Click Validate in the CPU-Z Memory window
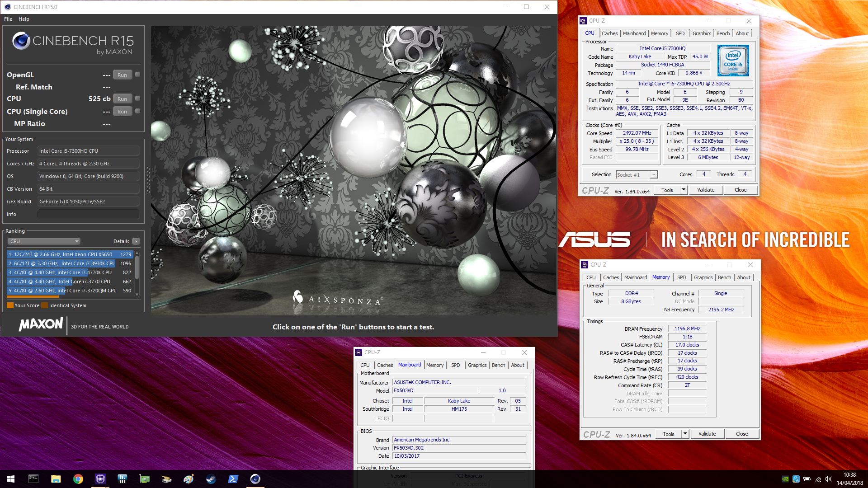This screenshot has height=488, width=868. point(707,434)
